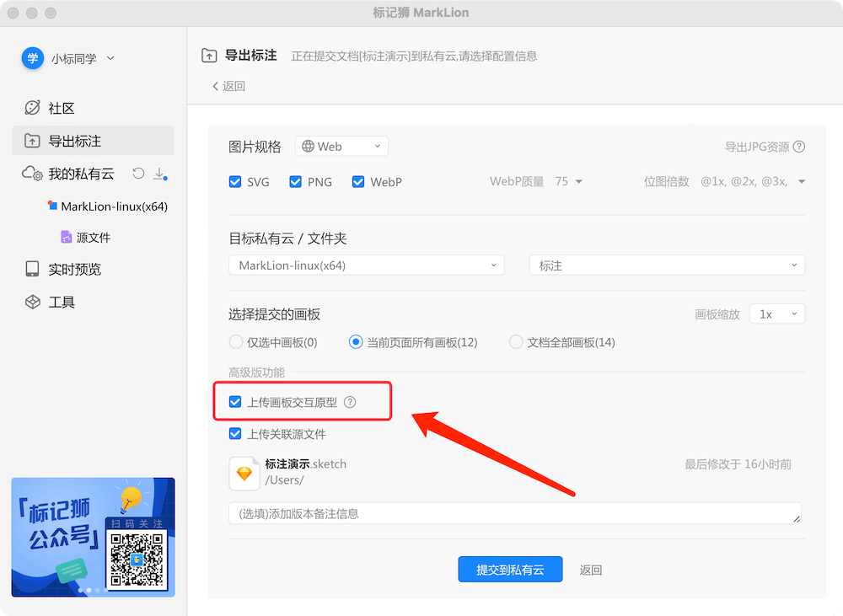
Task: Open the WebP质量 75 dropdown
Action: (569, 182)
